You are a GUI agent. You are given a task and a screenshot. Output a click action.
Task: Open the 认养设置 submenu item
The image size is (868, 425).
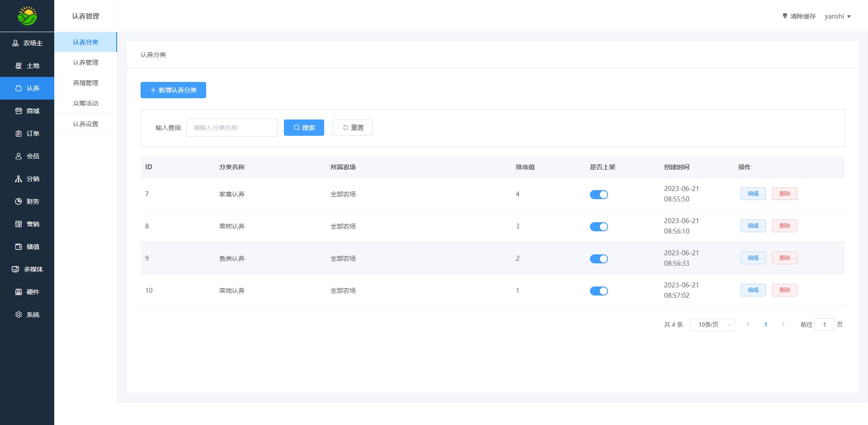tap(85, 124)
